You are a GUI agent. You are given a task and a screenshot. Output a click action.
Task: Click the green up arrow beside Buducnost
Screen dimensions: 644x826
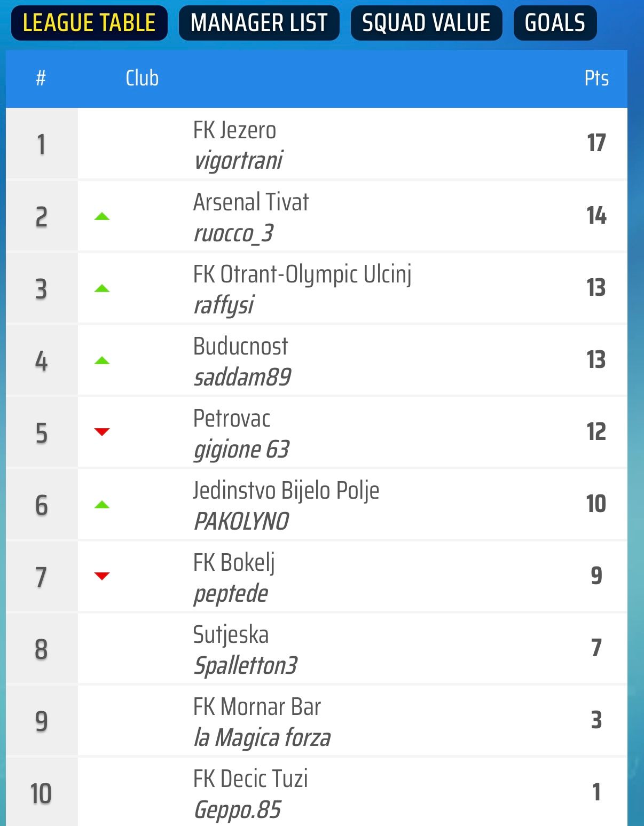click(102, 360)
